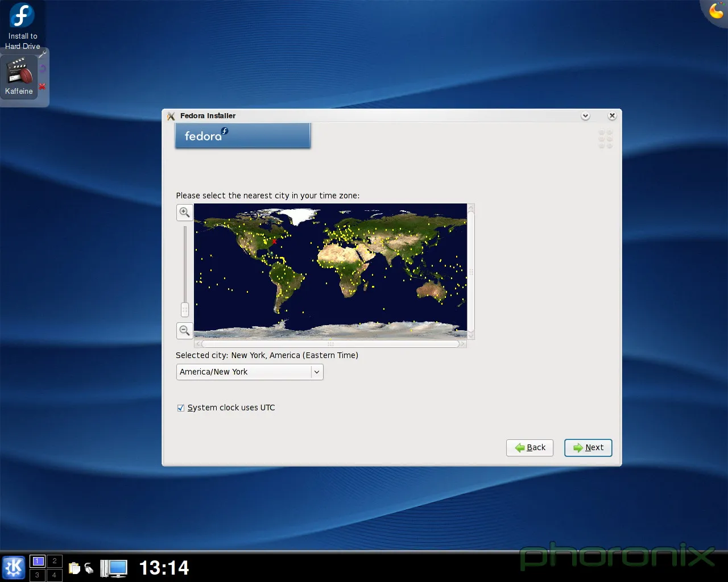
Task: Go Back to the previous installer step
Action: pos(530,447)
